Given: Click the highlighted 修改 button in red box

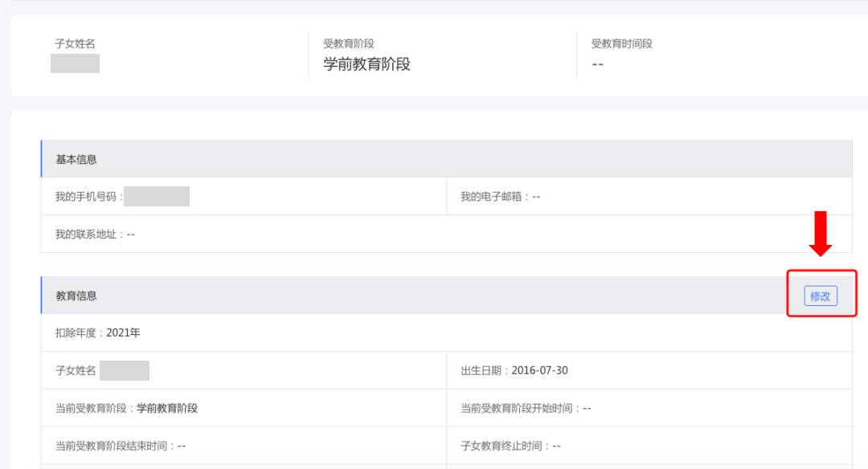Looking at the screenshot, I should (x=821, y=296).
